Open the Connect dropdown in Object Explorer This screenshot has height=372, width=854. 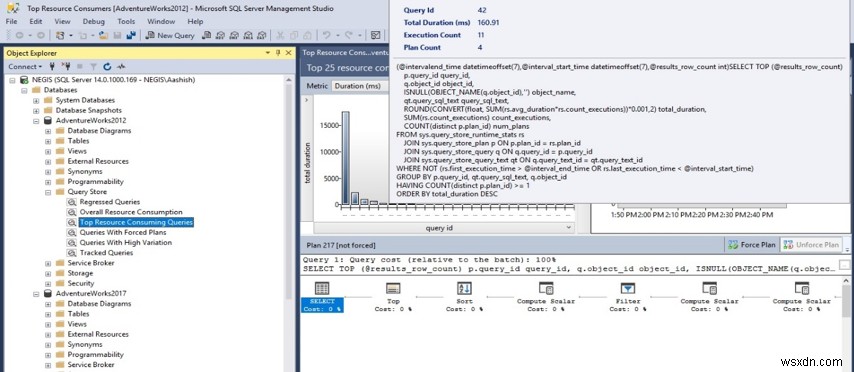(25, 66)
